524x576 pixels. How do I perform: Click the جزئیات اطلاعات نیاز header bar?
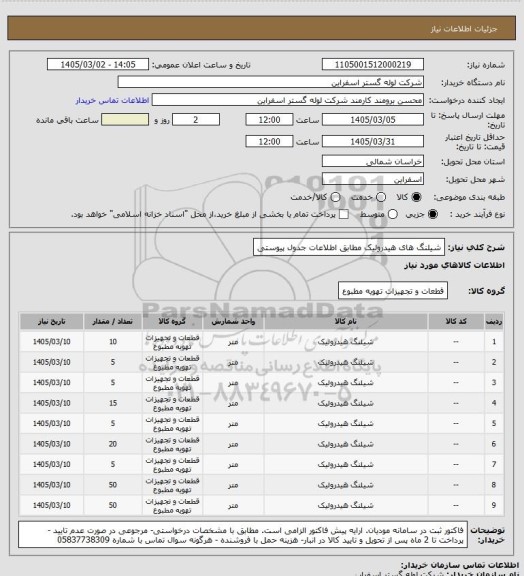pos(261,28)
